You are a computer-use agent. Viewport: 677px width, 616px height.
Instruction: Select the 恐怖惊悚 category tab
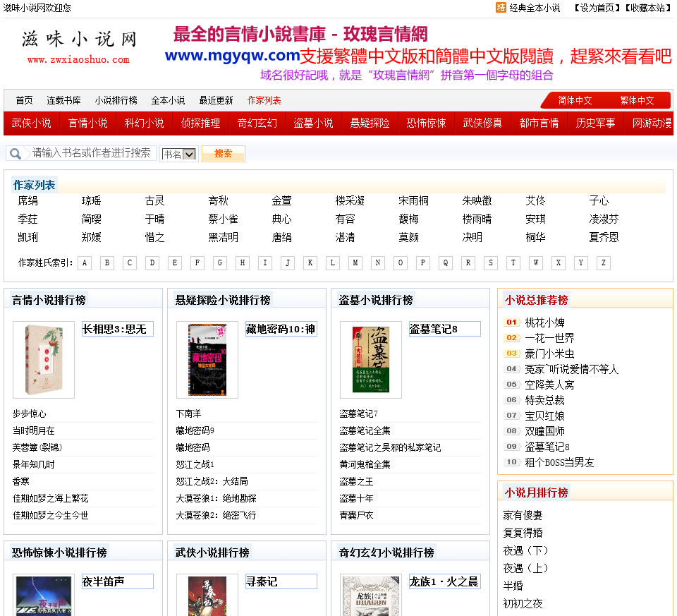(x=426, y=123)
